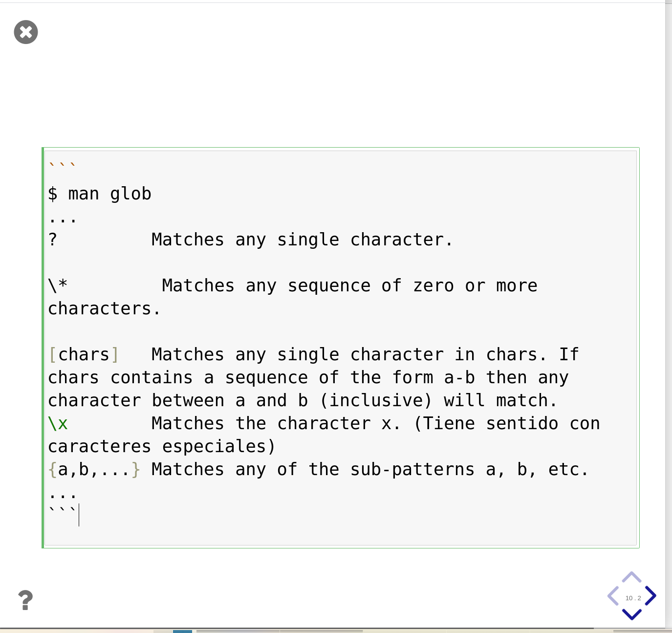Click empty space below closing backticks

[340, 536]
